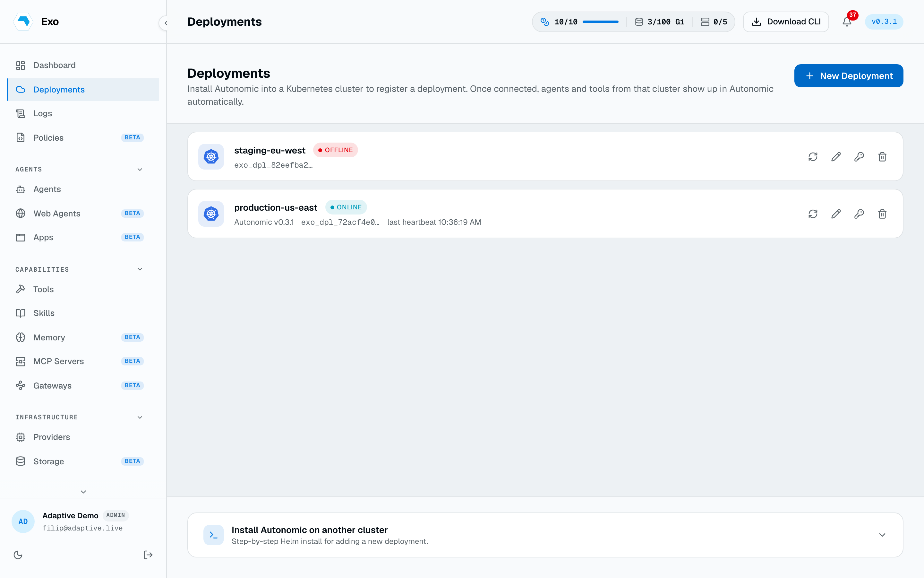924x578 pixels.
Task: Click the OFFLINE status badge
Action: click(x=335, y=150)
